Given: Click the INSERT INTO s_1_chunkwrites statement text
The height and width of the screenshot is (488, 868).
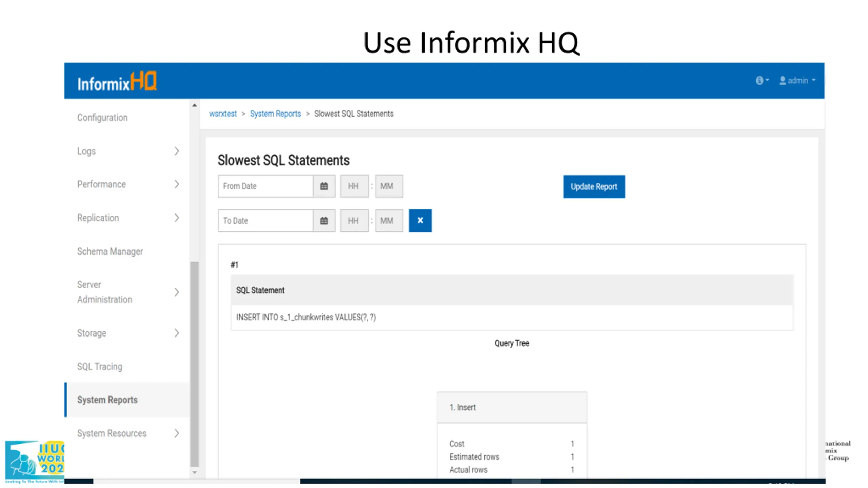Looking at the screenshot, I should click(306, 317).
